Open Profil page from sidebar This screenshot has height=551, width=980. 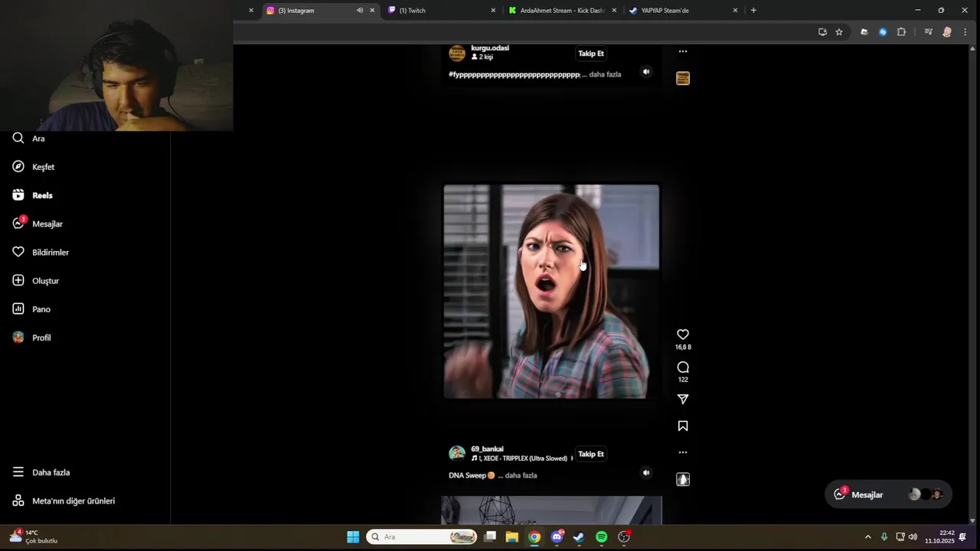pyautogui.click(x=31, y=337)
